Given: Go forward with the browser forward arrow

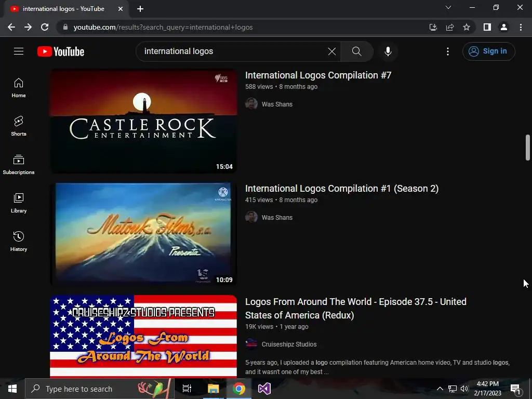Looking at the screenshot, I should 28,27.
